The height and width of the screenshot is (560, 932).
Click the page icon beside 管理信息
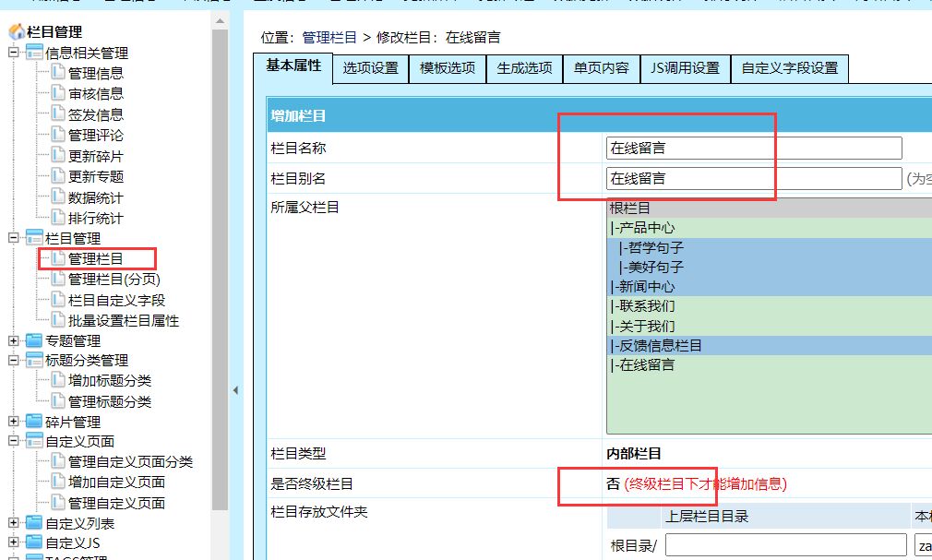pyautogui.click(x=58, y=73)
